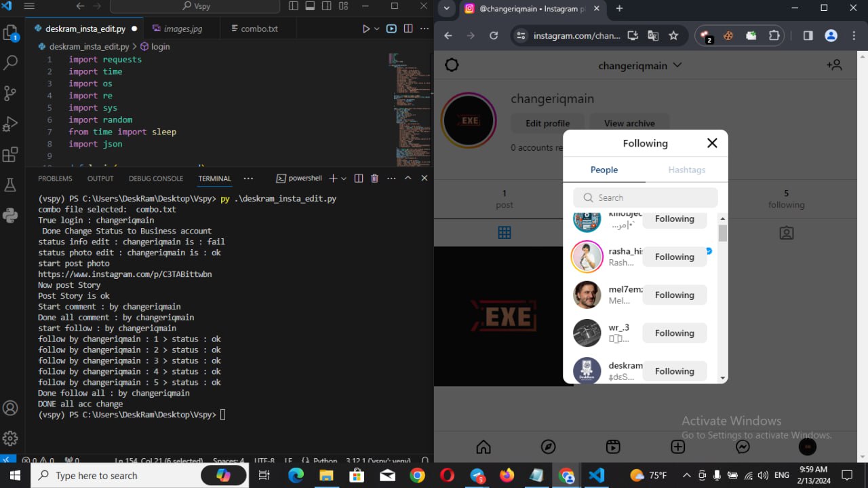Open the Run and Debug view
This screenshot has width=868, height=488.
click(x=10, y=124)
